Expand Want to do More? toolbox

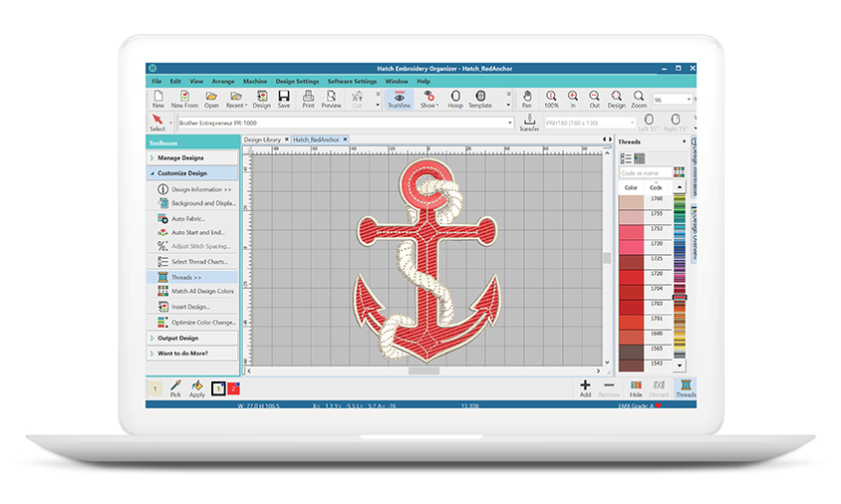(x=192, y=354)
